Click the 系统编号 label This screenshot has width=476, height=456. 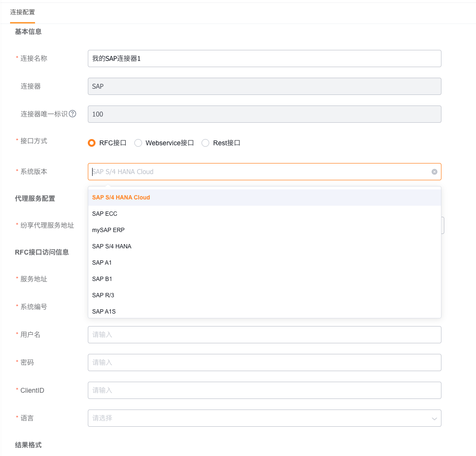pyautogui.click(x=34, y=307)
